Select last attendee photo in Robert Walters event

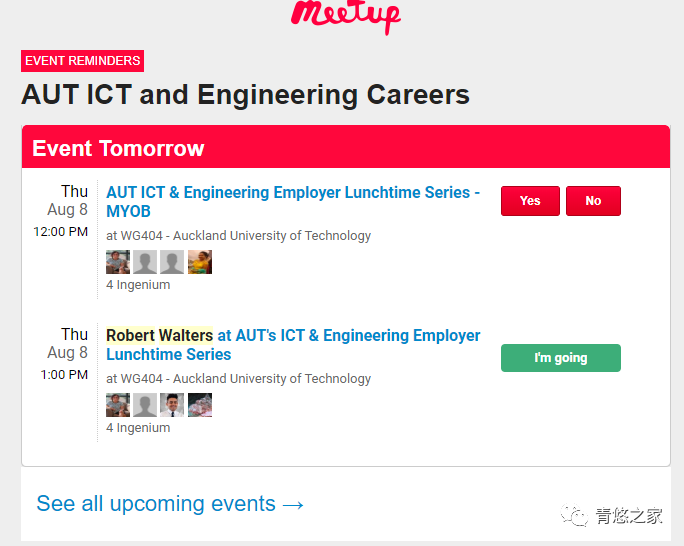click(x=200, y=405)
